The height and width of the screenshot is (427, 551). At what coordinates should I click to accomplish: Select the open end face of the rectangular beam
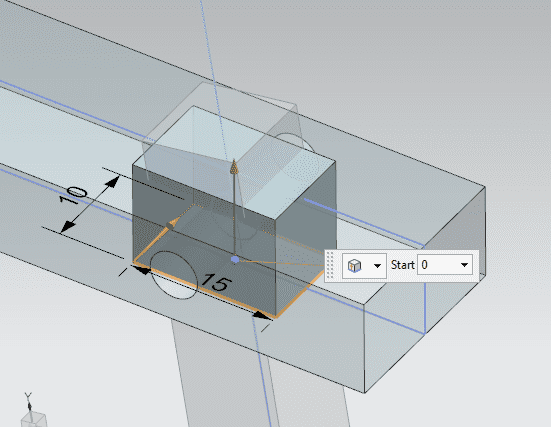point(425,289)
